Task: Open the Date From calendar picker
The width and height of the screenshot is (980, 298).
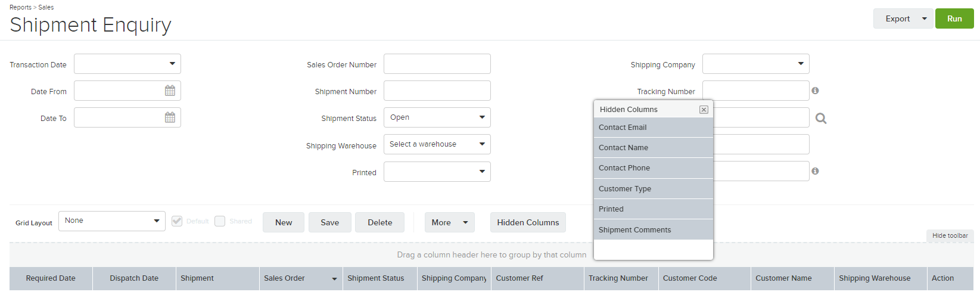Action: (170, 91)
